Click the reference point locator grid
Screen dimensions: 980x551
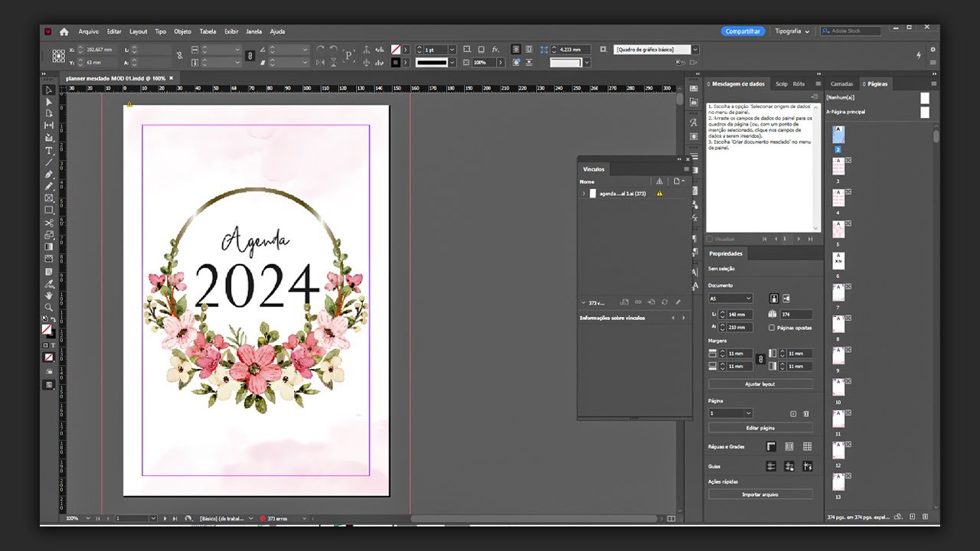[59, 55]
